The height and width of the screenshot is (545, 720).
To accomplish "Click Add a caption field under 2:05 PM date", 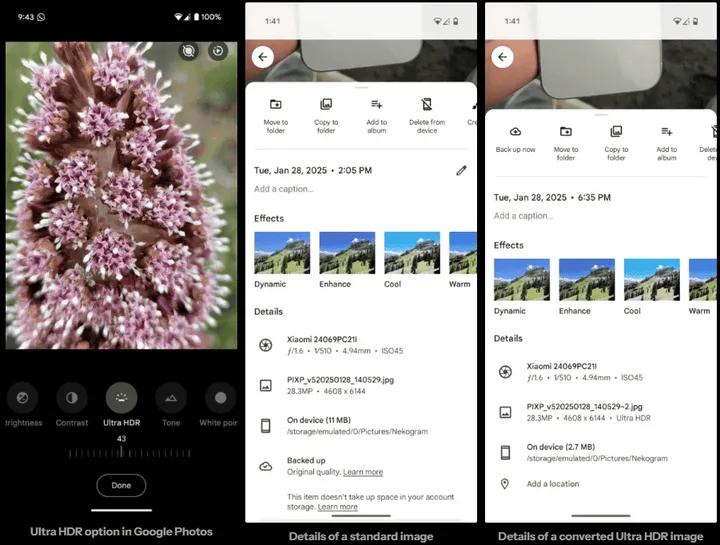I will [x=284, y=189].
